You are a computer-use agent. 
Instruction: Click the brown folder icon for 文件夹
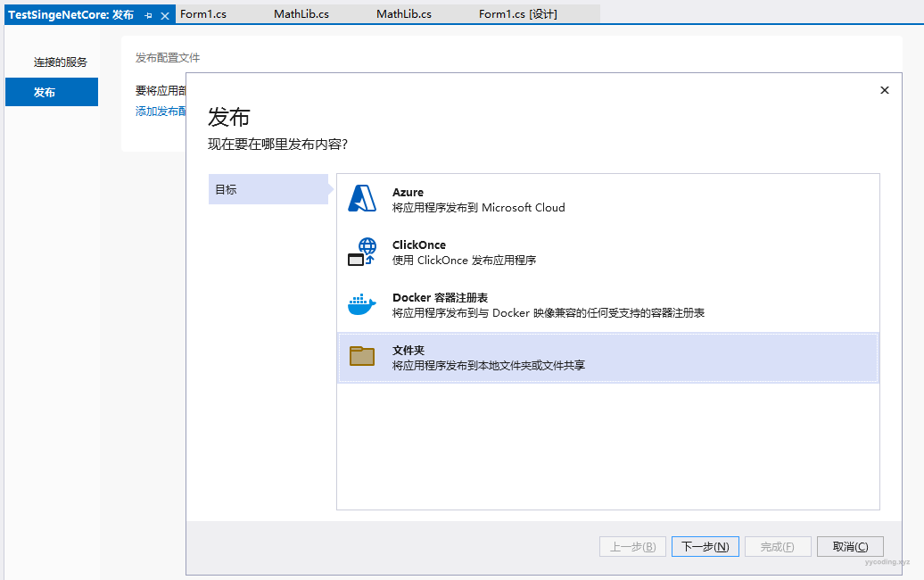[362, 357]
